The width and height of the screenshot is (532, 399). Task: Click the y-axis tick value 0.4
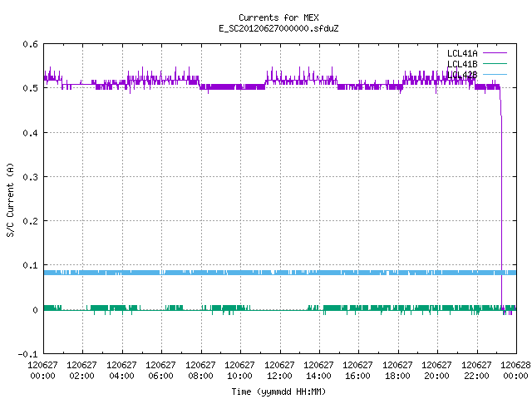[x=30, y=133]
